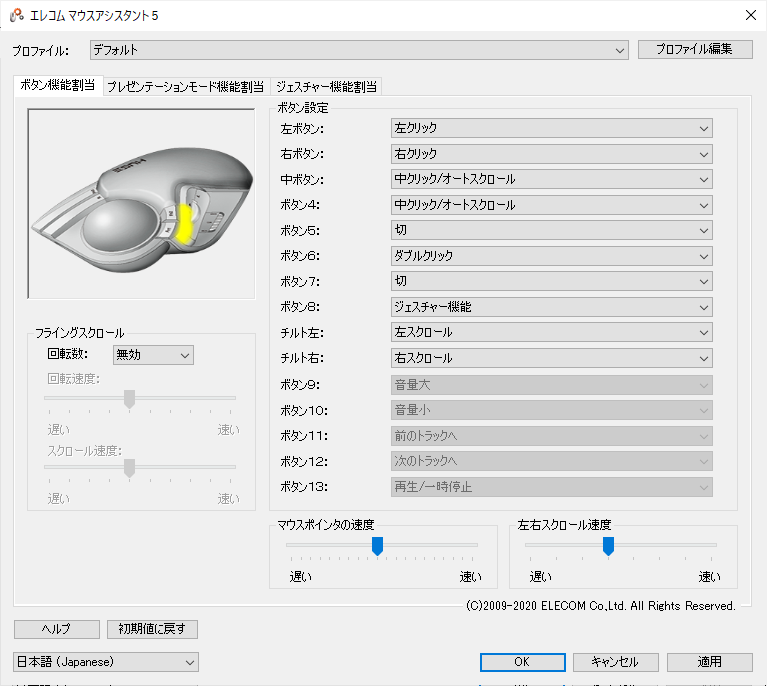Close the エレコム マウスアシスタント window
The image size is (767, 686).
[751, 15]
